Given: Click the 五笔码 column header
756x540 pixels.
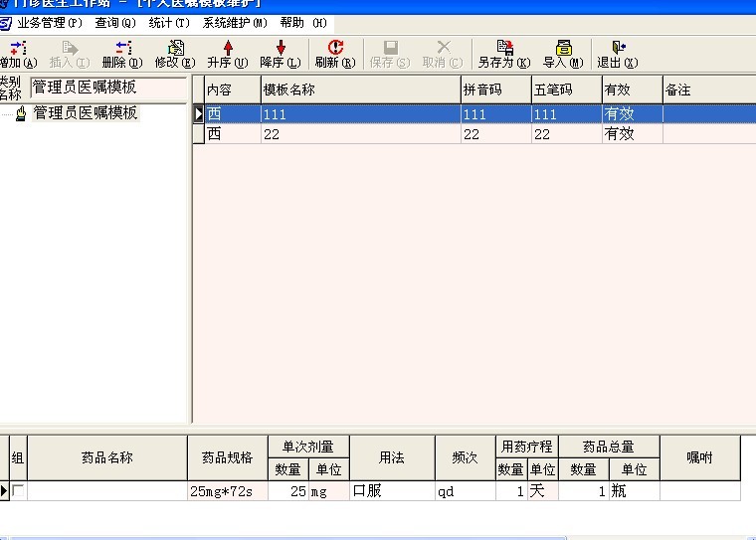Looking at the screenshot, I should pyautogui.click(x=567, y=90).
